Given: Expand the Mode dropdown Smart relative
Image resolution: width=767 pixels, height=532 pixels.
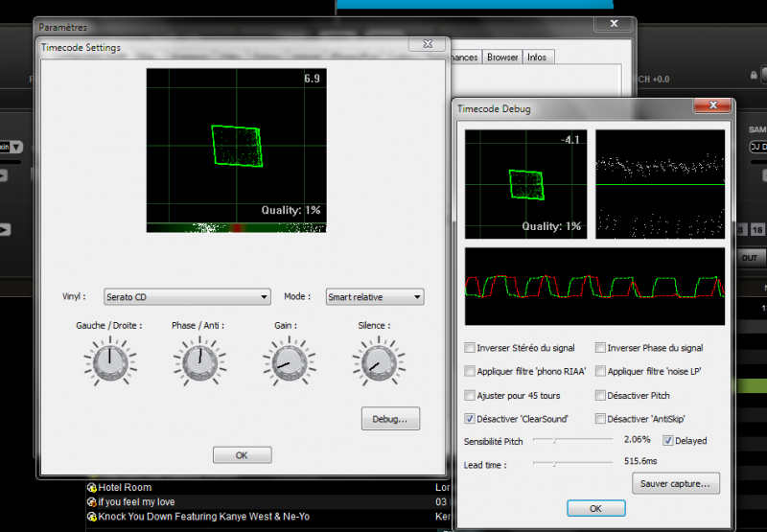Looking at the screenshot, I should pyautogui.click(x=375, y=297).
